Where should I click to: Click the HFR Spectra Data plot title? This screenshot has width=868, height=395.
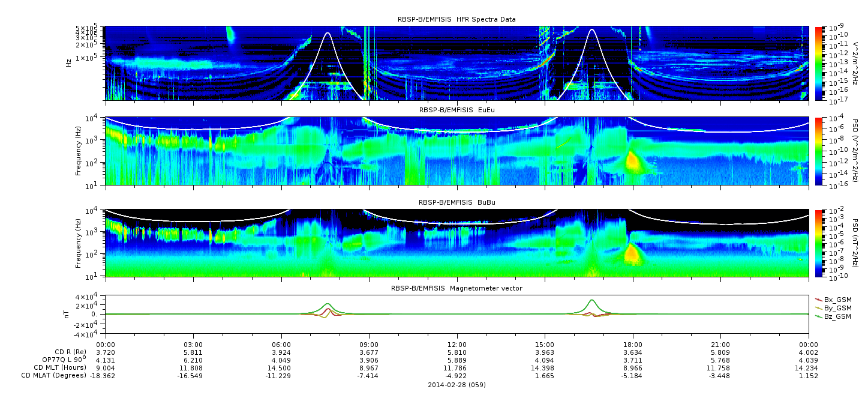456,19
